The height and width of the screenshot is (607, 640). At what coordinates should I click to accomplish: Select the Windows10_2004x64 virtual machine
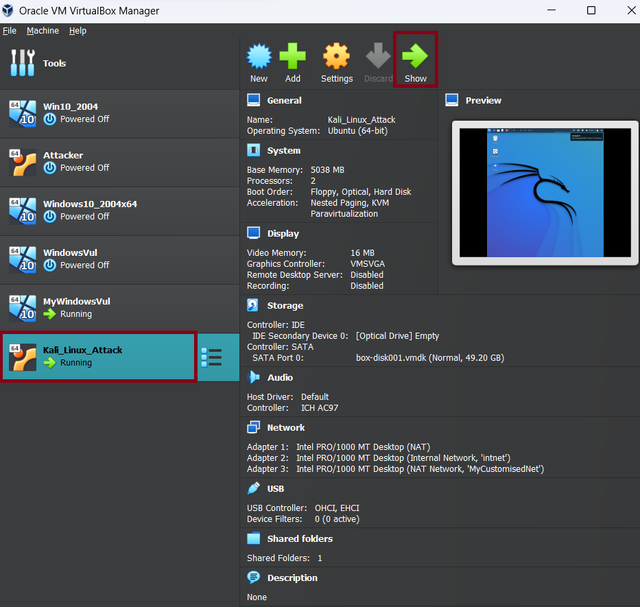coord(119,211)
